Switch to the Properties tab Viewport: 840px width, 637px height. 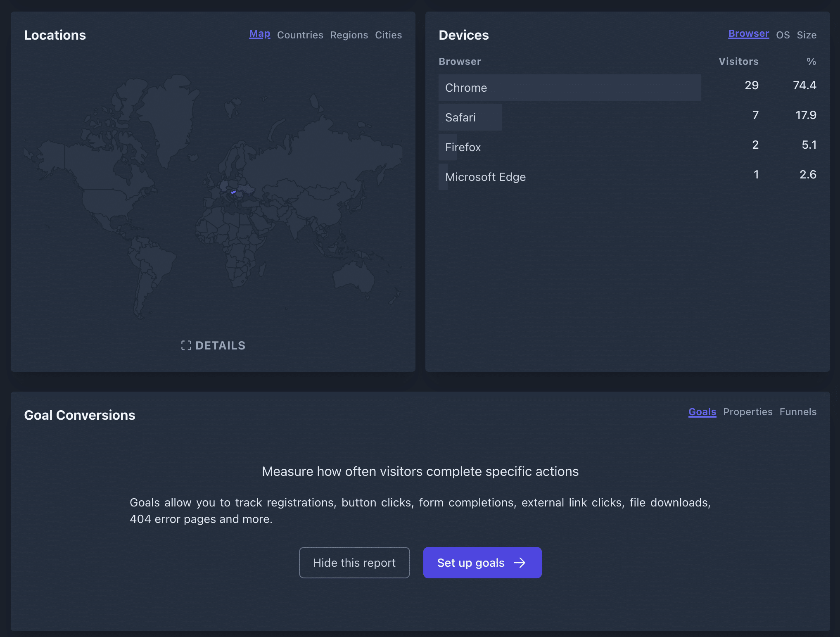(x=748, y=411)
